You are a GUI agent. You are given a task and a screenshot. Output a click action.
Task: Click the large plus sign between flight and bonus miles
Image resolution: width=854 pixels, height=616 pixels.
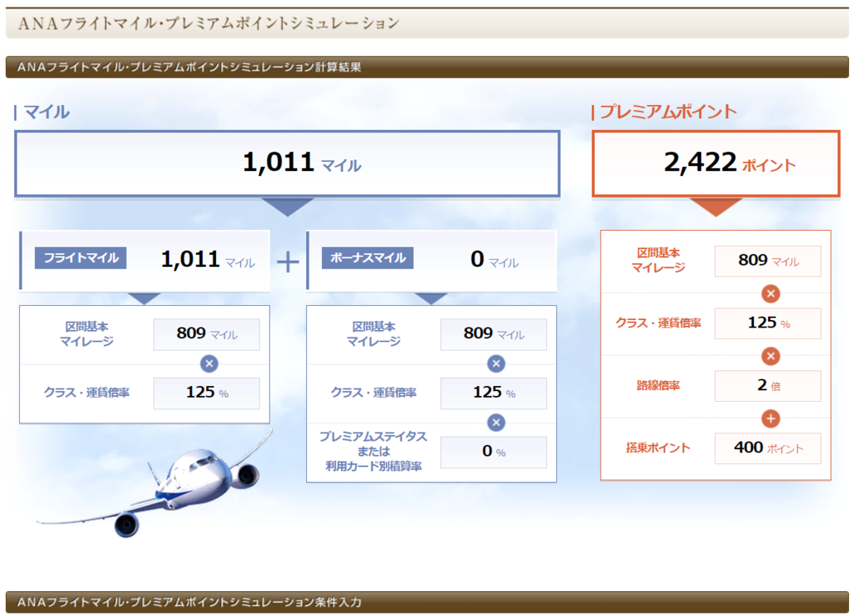point(288,263)
